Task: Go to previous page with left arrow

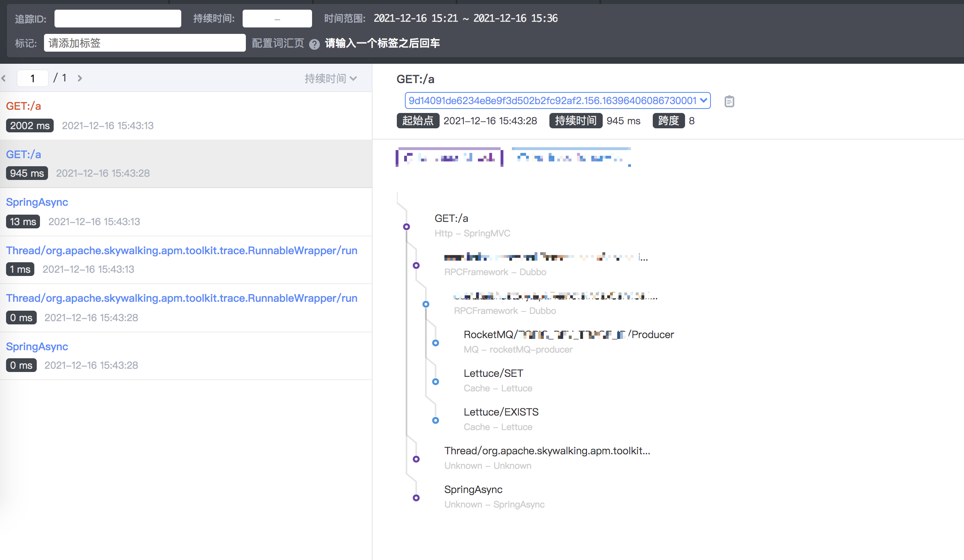Action: point(4,78)
